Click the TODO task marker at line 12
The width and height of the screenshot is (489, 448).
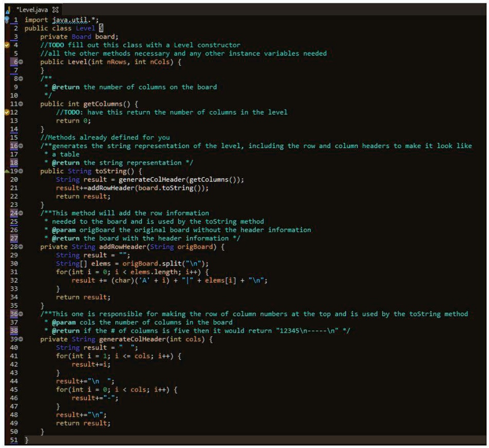pos(7,112)
